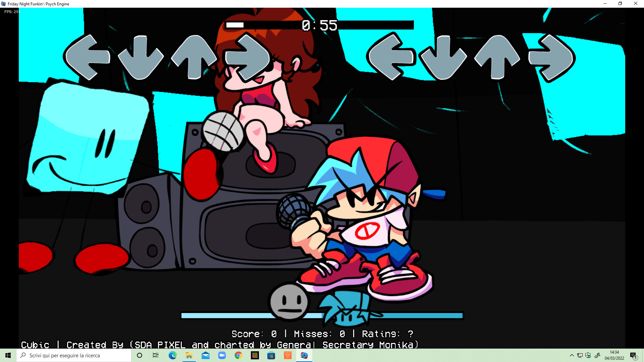Open Google Chrome from the taskbar
The height and width of the screenshot is (362, 644).
(x=238, y=355)
